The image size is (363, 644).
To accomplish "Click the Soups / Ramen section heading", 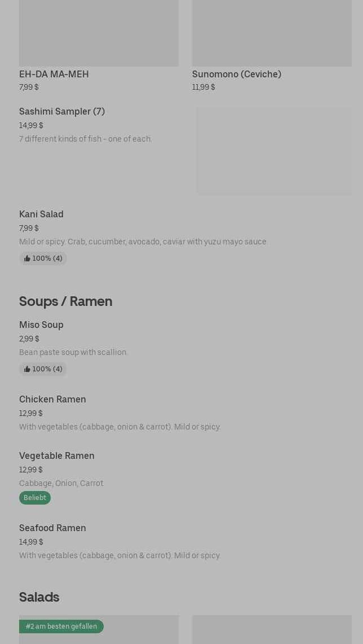I will (65, 301).
